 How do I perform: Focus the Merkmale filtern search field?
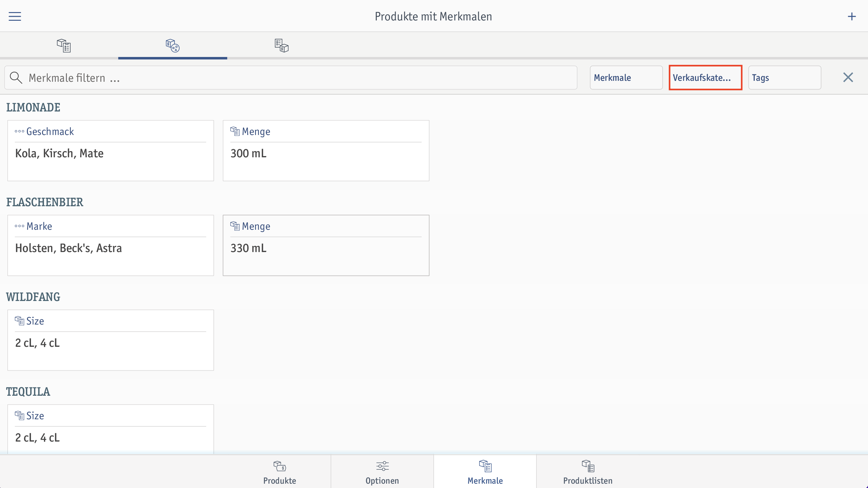coord(291,77)
